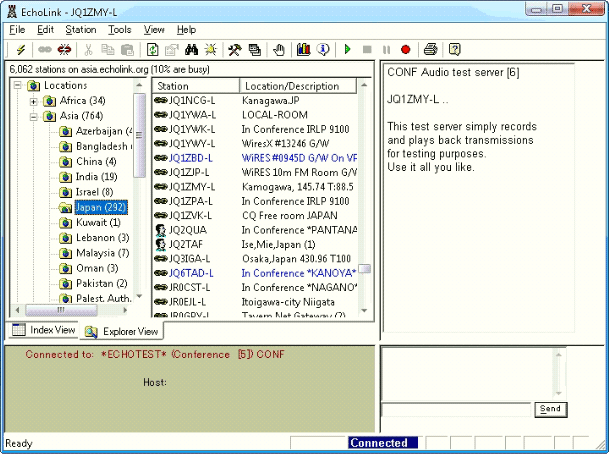The image size is (609, 454).
Task: Select station JQ1ZMY-L in the list
Action: tap(255, 187)
